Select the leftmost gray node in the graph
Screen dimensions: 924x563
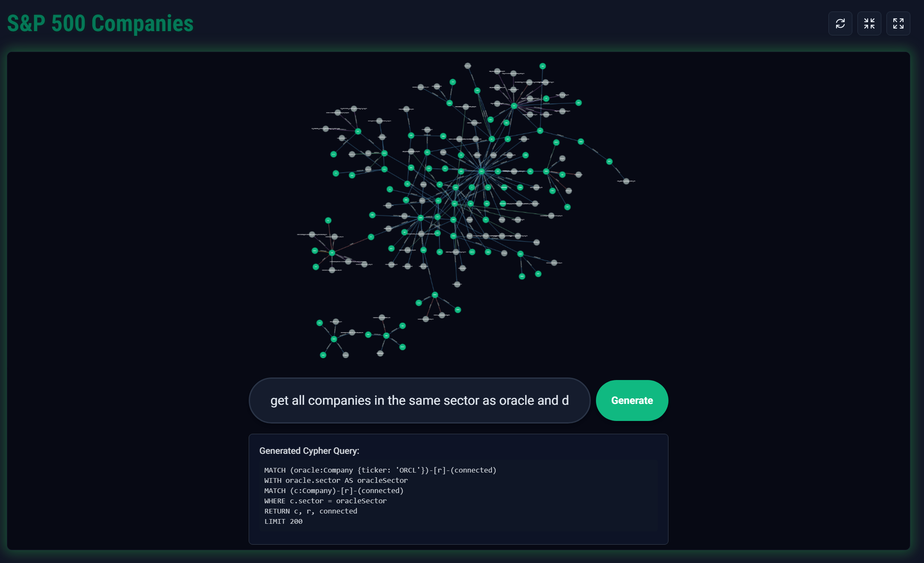(312, 235)
